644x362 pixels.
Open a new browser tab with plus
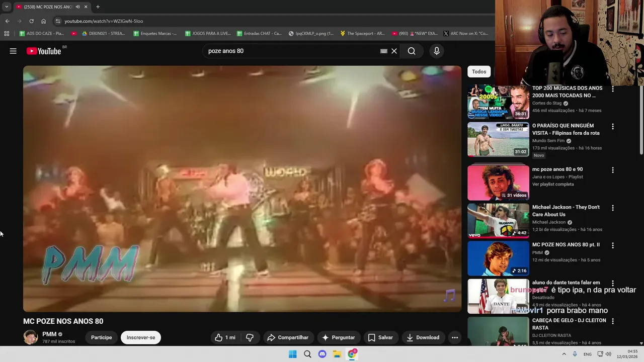click(98, 7)
